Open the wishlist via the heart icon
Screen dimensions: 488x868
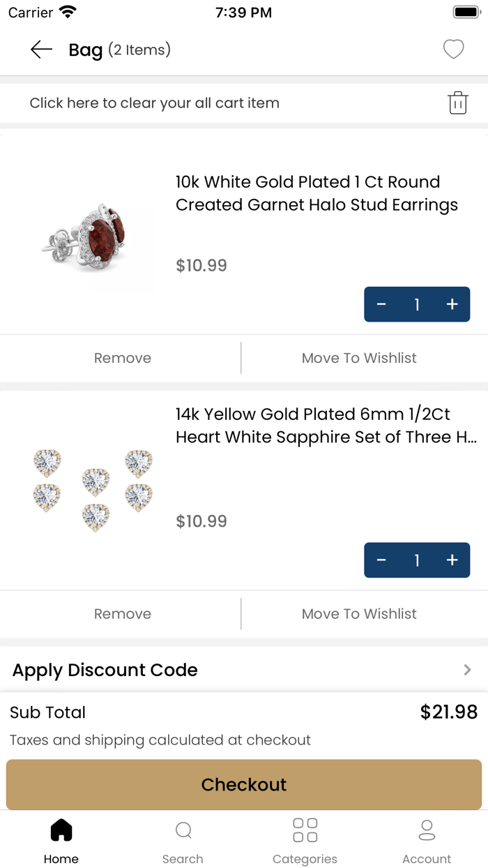pyautogui.click(x=453, y=50)
